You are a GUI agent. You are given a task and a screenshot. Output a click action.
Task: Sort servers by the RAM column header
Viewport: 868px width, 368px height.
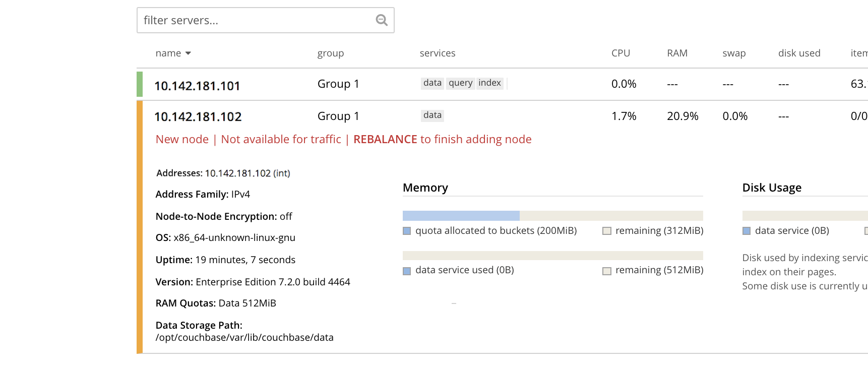(677, 53)
